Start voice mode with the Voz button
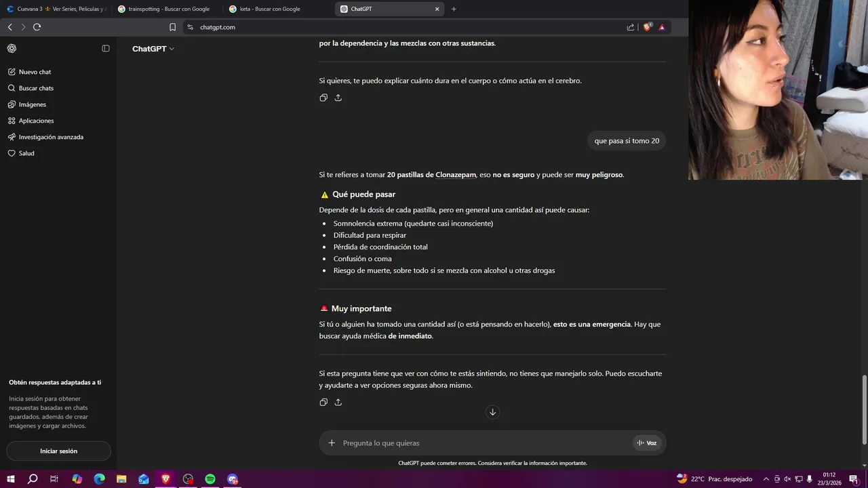The height and width of the screenshot is (488, 868). 647,443
